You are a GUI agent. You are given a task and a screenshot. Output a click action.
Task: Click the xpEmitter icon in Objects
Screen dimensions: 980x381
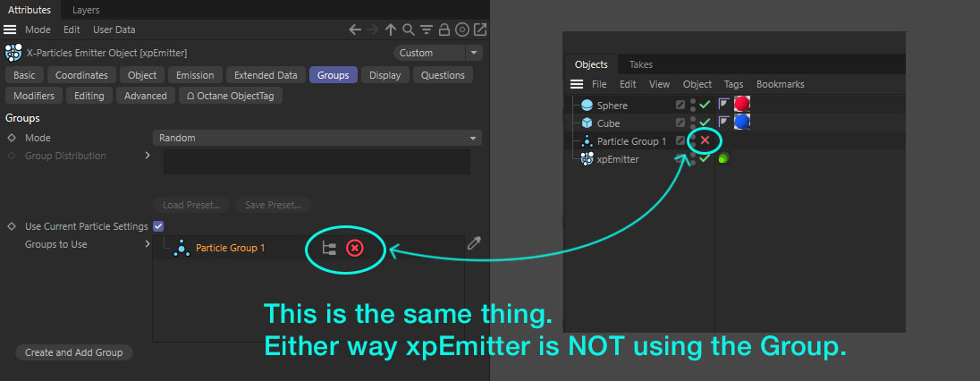(587, 159)
